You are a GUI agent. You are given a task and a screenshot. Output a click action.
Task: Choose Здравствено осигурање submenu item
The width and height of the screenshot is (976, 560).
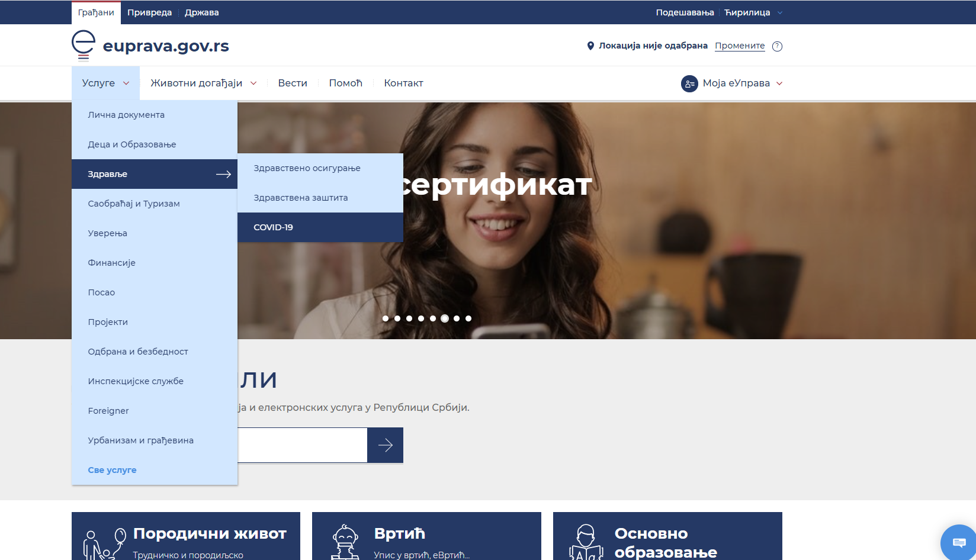pyautogui.click(x=320, y=168)
